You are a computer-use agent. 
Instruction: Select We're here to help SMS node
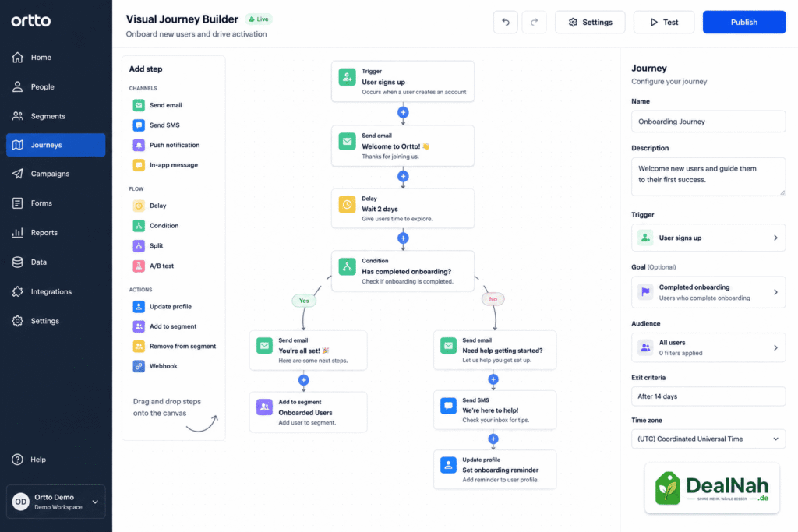pos(495,410)
